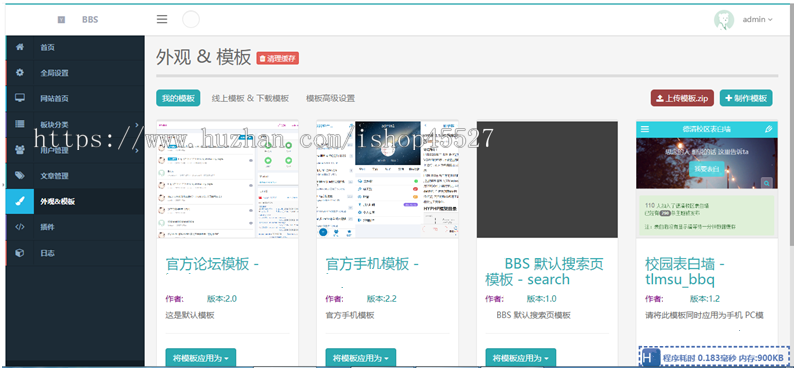
Task: Open 将模板应用为 dropdown for 官方论坛模板
Action: 201,358
